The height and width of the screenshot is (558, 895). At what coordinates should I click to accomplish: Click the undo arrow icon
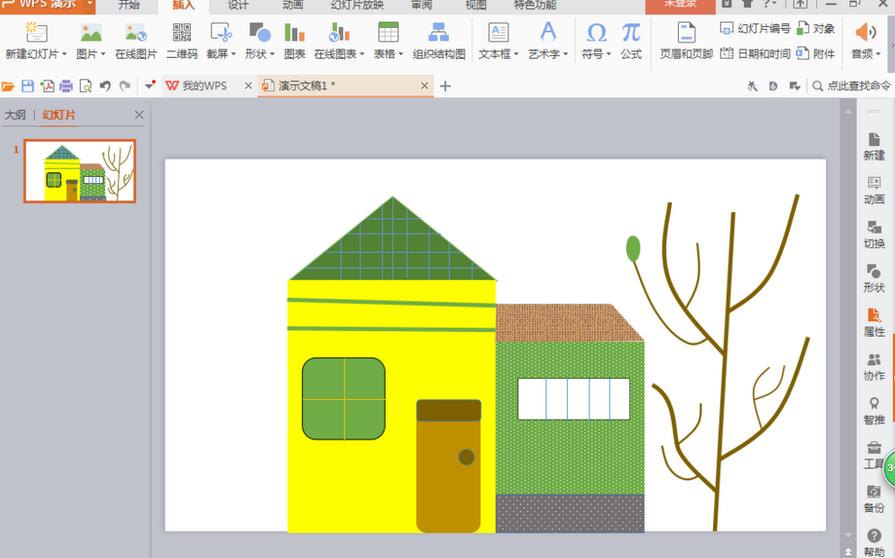pyautogui.click(x=105, y=86)
